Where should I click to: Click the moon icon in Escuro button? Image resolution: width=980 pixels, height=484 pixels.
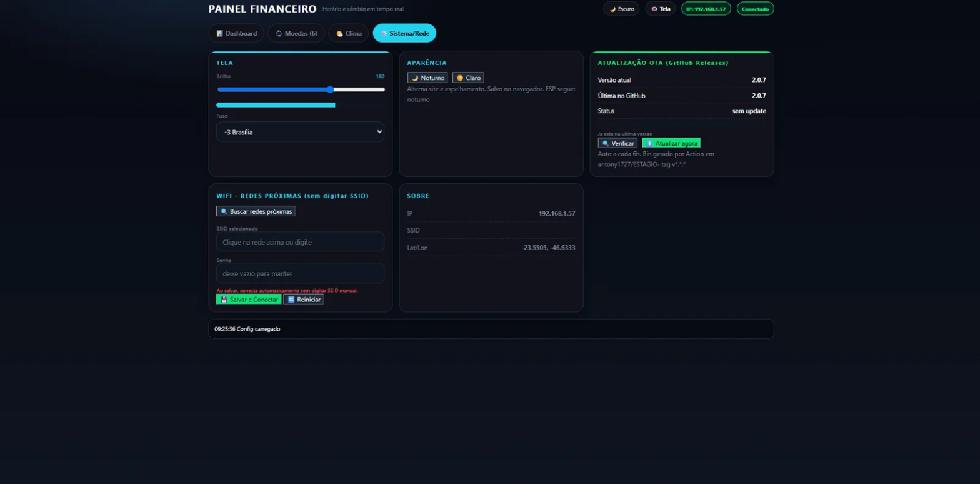click(612, 9)
